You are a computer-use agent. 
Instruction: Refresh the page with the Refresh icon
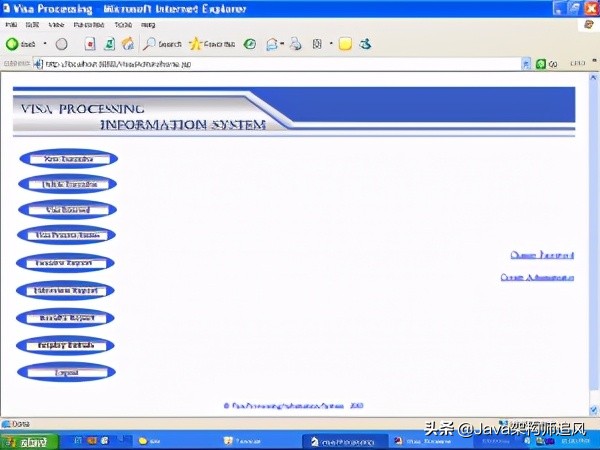(x=108, y=44)
